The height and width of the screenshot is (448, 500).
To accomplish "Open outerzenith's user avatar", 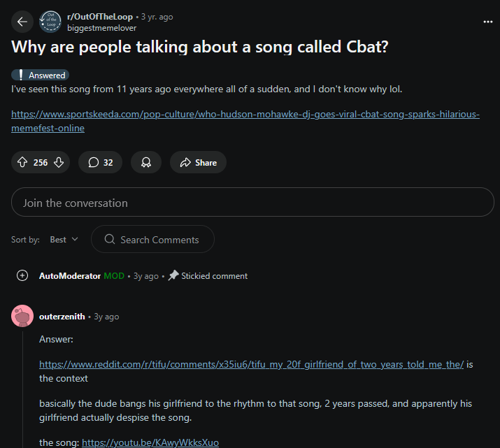I will (22, 316).
